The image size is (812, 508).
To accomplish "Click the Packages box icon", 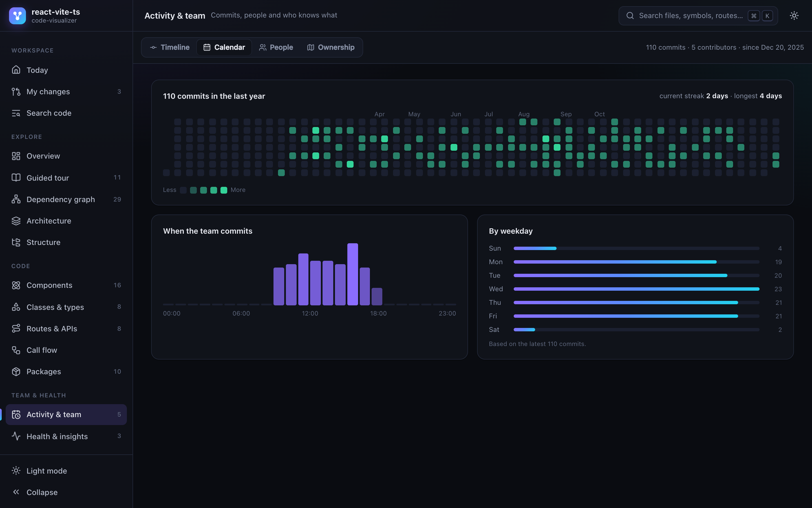I will tap(16, 372).
